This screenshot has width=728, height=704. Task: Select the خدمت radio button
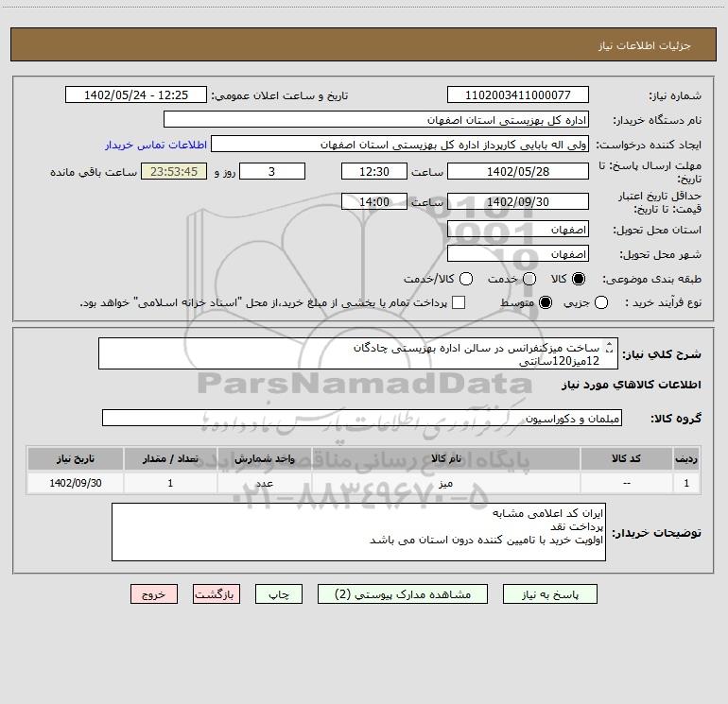(x=529, y=279)
